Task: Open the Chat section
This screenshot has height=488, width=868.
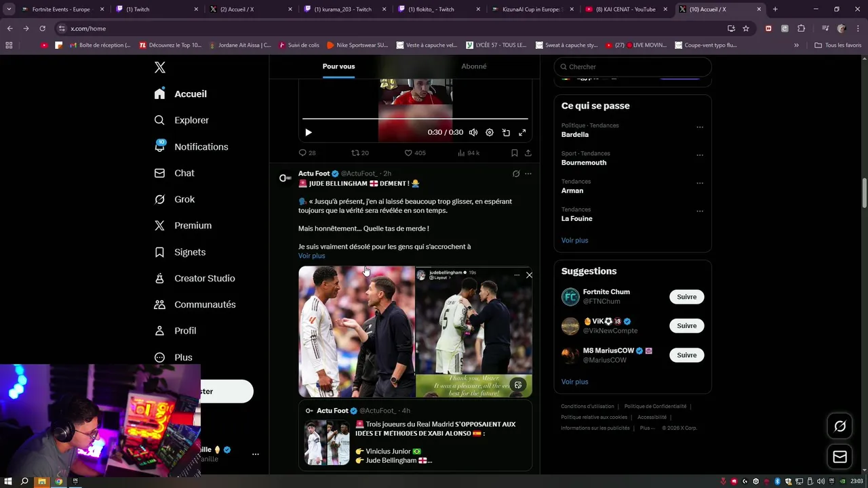Action: pyautogui.click(x=174, y=174)
